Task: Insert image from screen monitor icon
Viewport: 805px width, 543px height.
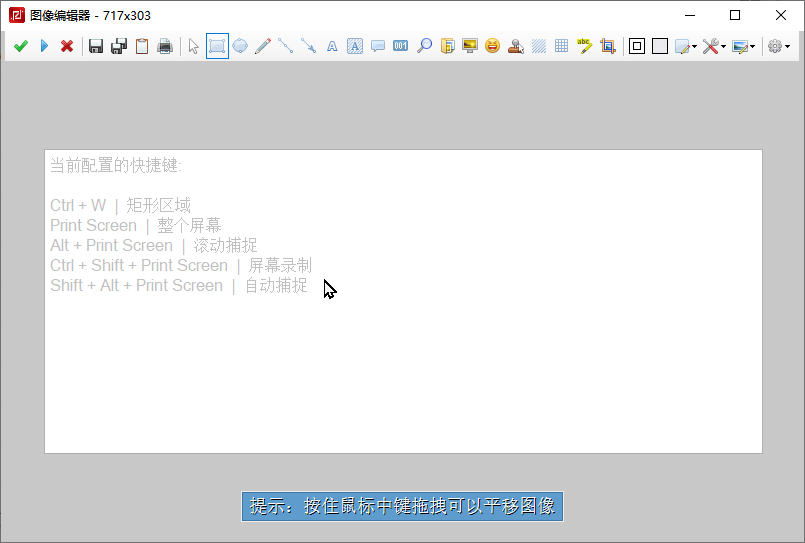Action: tap(470, 46)
